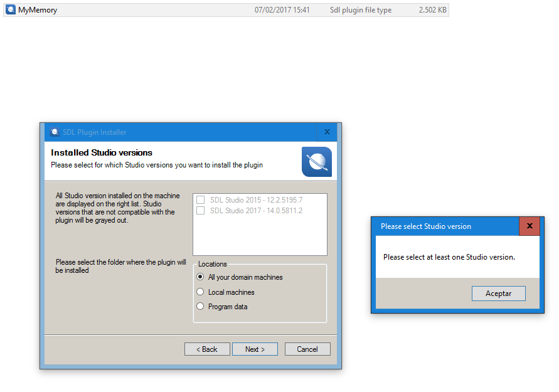Select the MyMemory file name
This screenshot has height=392, width=559.
coord(38,10)
